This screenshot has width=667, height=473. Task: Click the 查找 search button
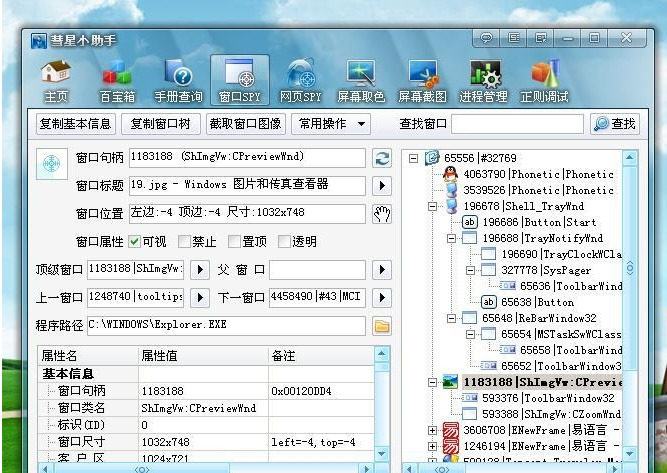(615, 124)
